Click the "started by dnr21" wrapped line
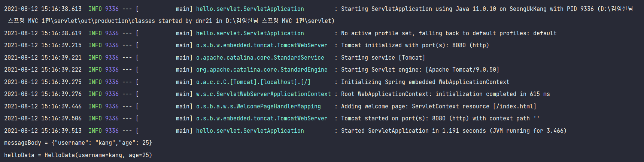 coord(171,21)
